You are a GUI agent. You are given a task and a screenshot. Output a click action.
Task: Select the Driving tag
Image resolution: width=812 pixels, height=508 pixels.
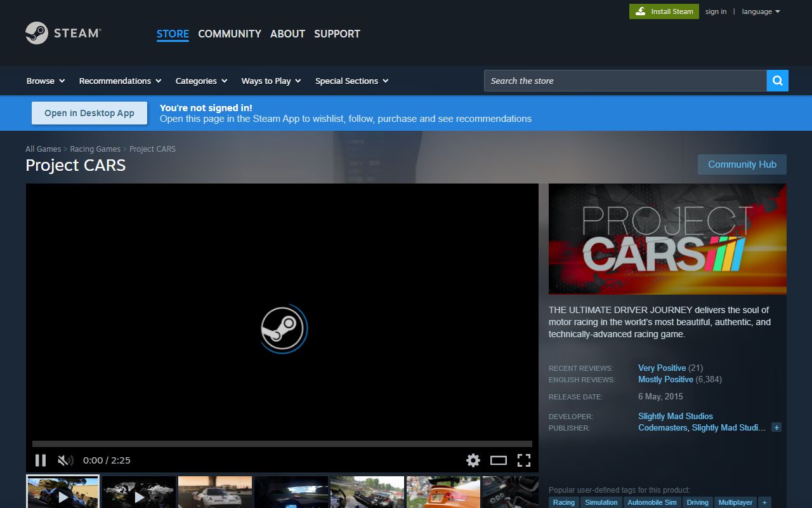pos(697,502)
